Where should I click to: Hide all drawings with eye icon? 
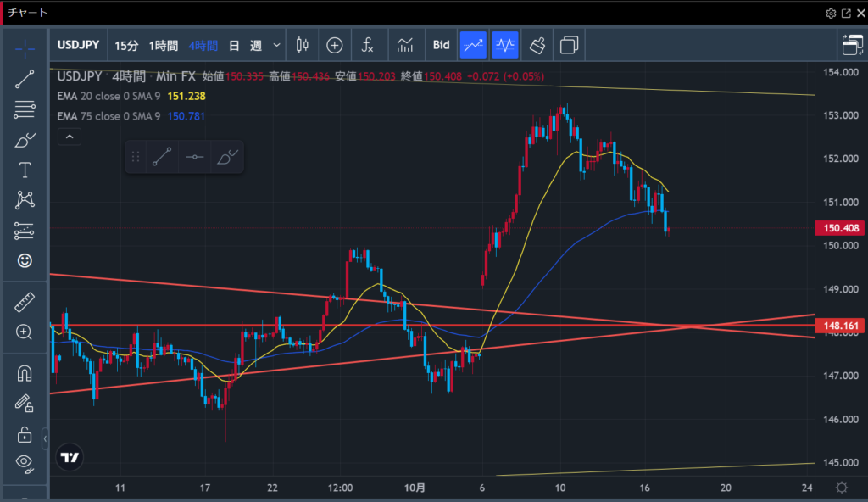tap(25, 463)
